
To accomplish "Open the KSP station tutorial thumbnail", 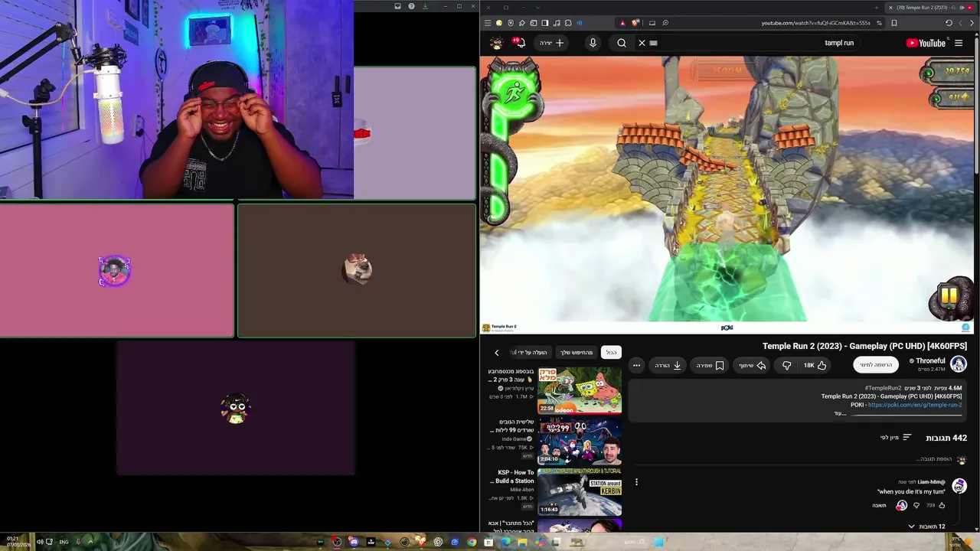I will pyautogui.click(x=580, y=492).
